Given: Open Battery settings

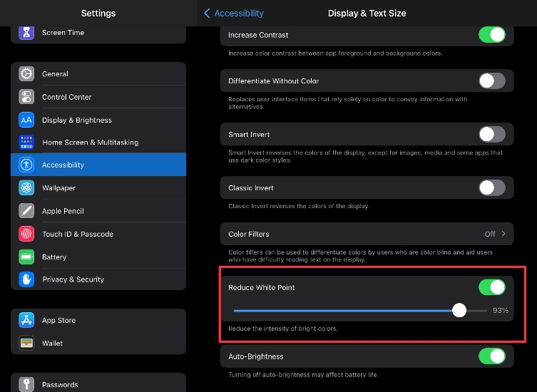Looking at the screenshot, I should click(98, 257).
